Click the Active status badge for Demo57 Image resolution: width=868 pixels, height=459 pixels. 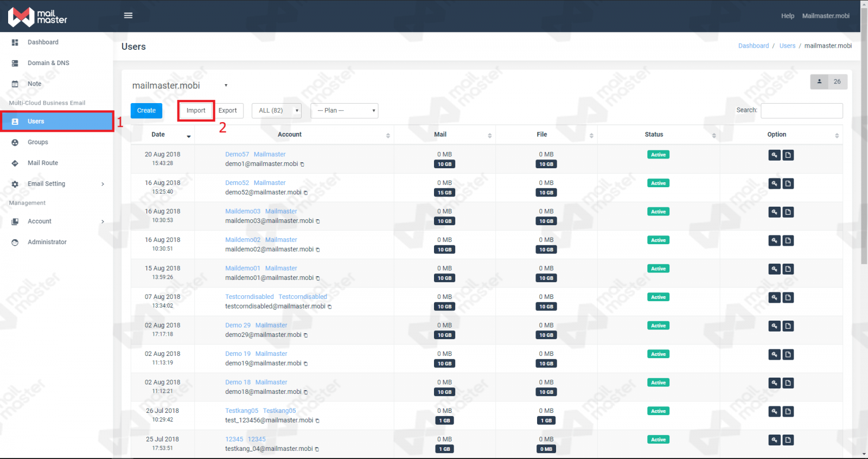click(x=658, y=155)
